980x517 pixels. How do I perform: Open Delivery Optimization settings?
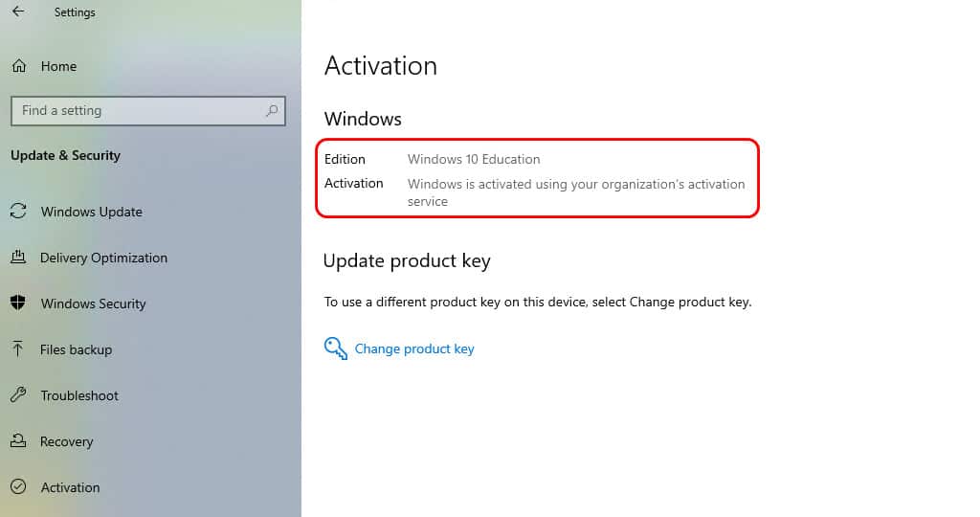103,258
